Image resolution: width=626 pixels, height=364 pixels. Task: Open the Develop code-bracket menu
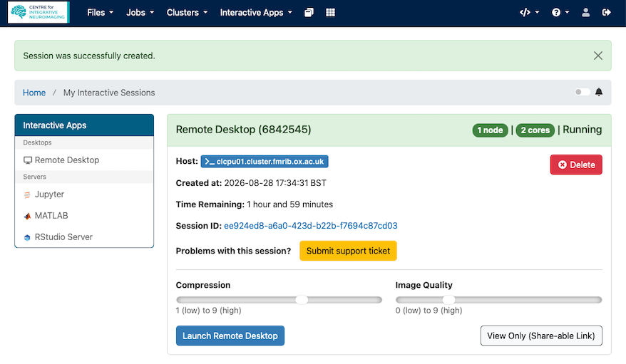click(x=529, y=12)
